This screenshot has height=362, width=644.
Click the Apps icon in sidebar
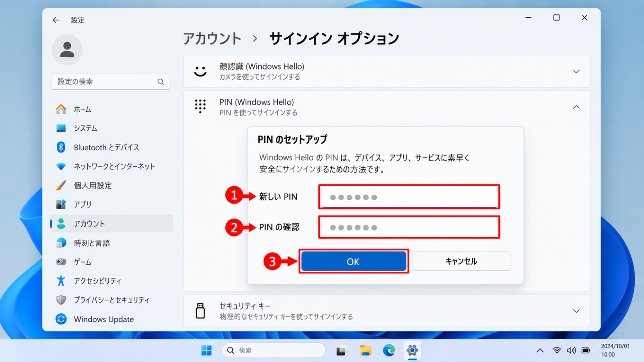(x=61, y=204)
